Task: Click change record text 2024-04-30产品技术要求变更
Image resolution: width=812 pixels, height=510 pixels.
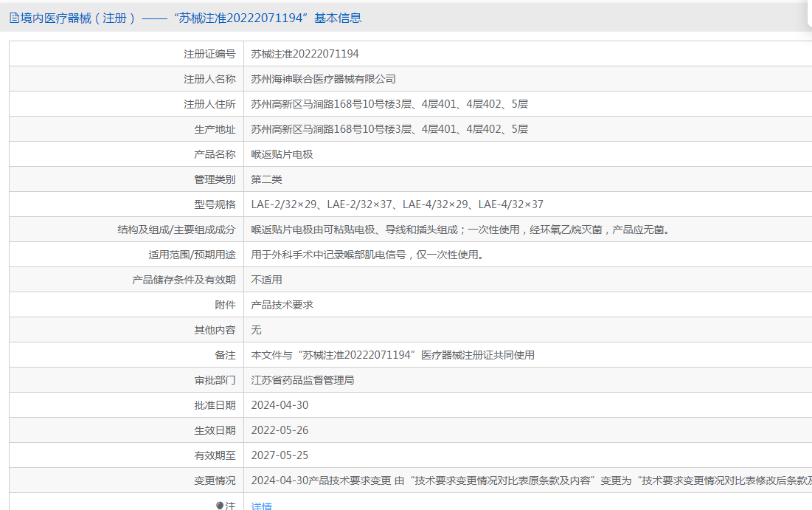Action: coord(321,480)
